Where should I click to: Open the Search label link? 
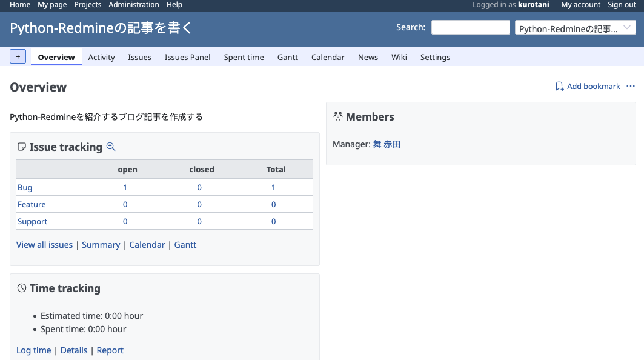coord(410,27)
